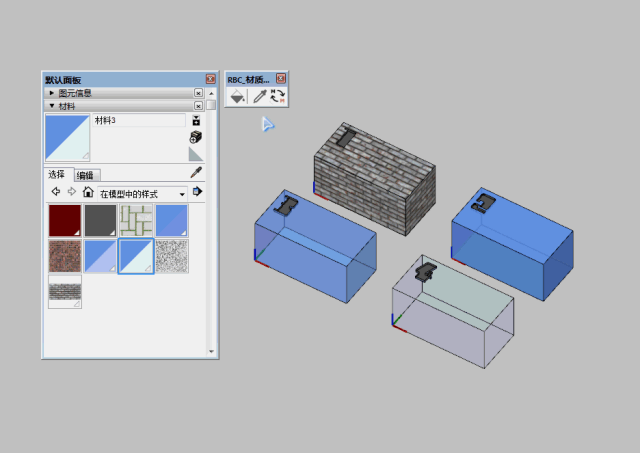The height and width of the screenshot is (453, 640).
Task: Switch to the 选择 tab
Action: (x=56, y=174)
